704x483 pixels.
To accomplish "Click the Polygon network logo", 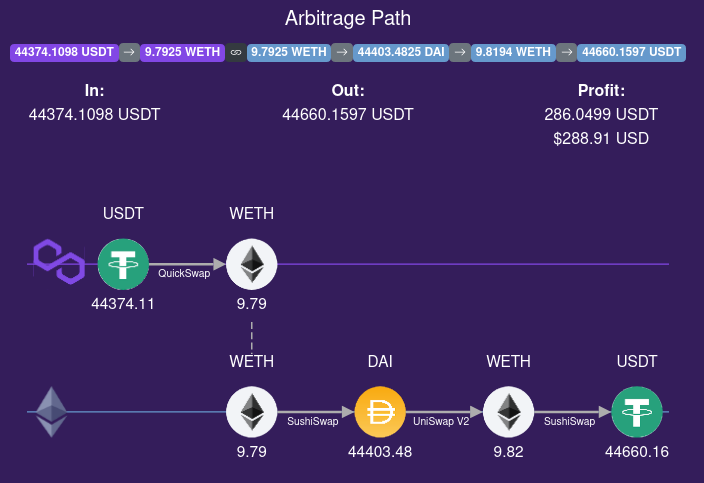I will [59, 263].
